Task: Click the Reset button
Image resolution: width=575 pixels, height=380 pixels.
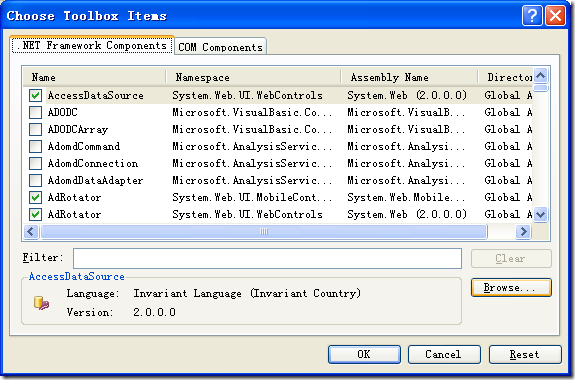Action: point(525,354)
